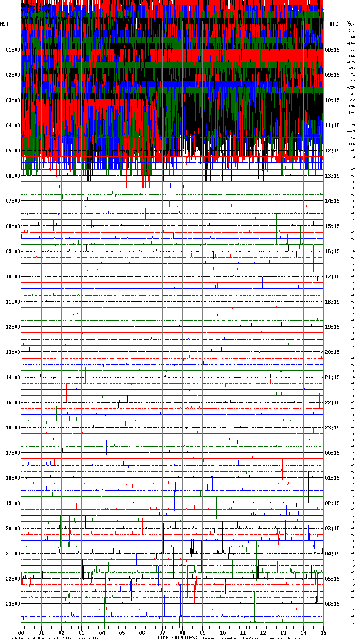Screen dimensions: 357x644
Task: Click the TIME (MINUTES) axis title
Action: (177, 638)
